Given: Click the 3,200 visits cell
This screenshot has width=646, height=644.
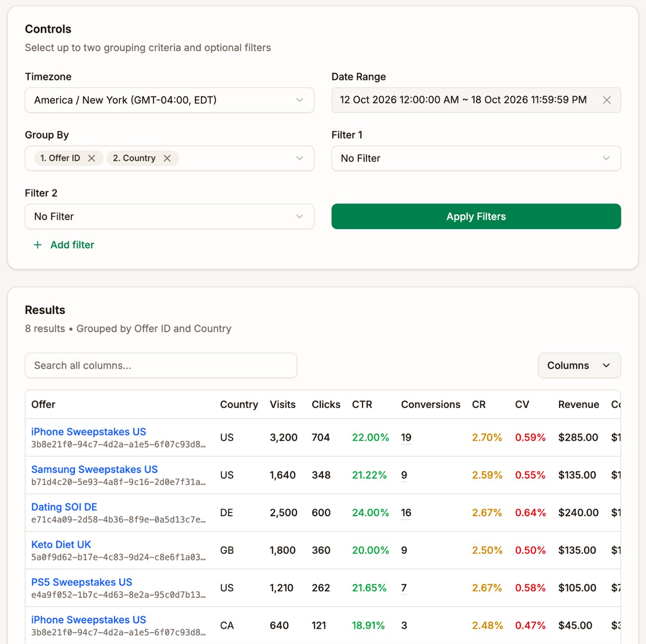Looking at the screenshot, I should tap(284, 437).
